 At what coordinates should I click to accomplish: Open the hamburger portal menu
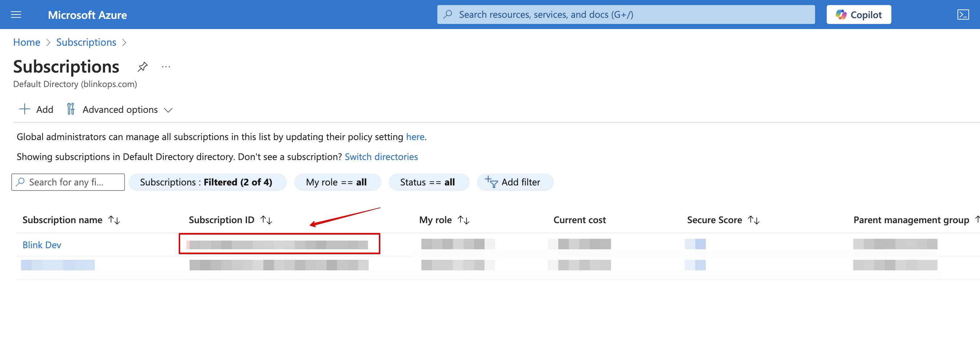[16, 15]
